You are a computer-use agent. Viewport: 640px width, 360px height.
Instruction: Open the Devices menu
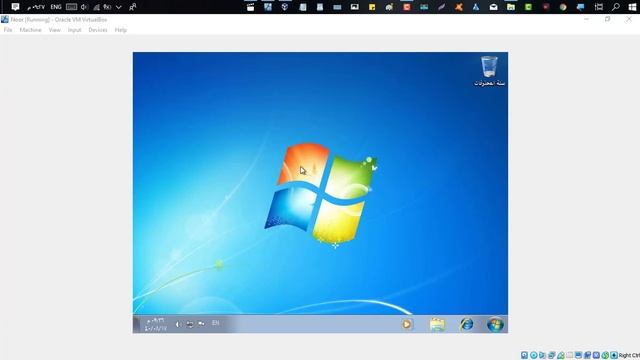[98, 30]
